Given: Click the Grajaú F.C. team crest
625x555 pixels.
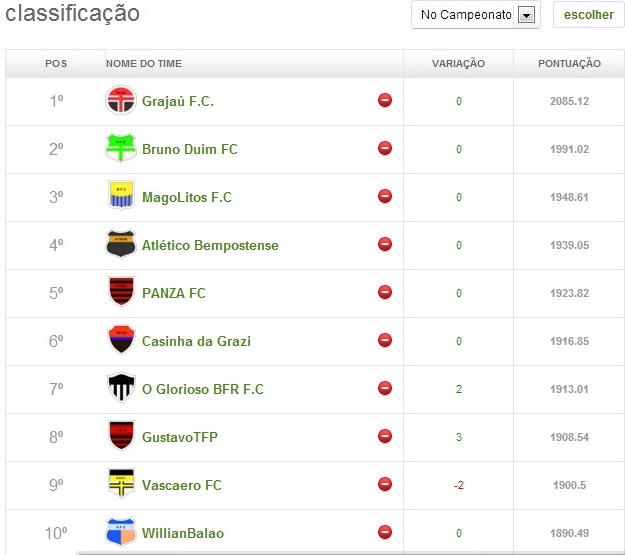Looking at the screenshot, I should [x=120, y=101].
